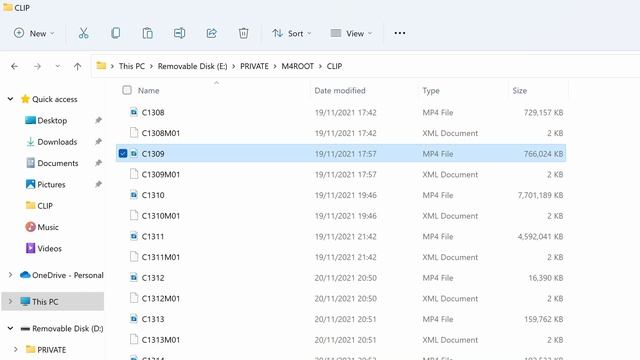Collapse the Quick access section
The image size is (640, 360).
pos(11,99)
